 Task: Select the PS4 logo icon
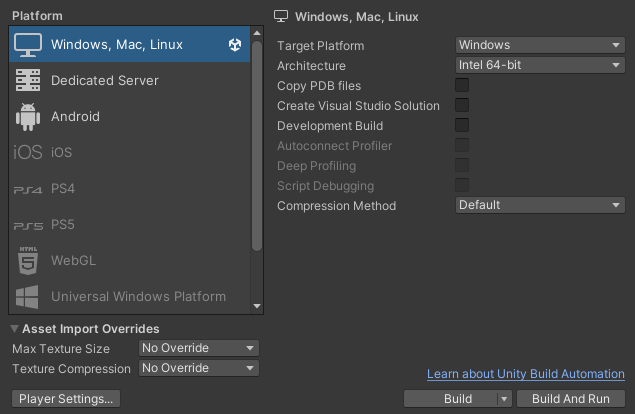28,190
